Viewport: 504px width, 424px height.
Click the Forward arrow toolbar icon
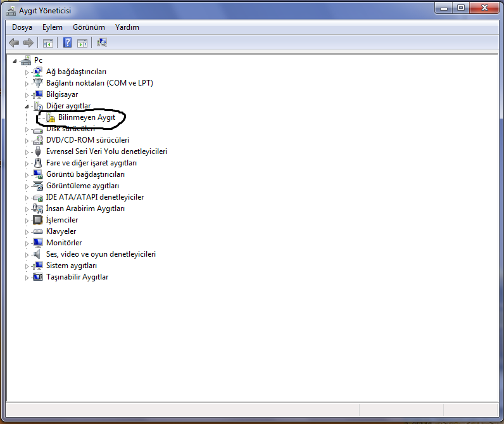pos(28,42)
